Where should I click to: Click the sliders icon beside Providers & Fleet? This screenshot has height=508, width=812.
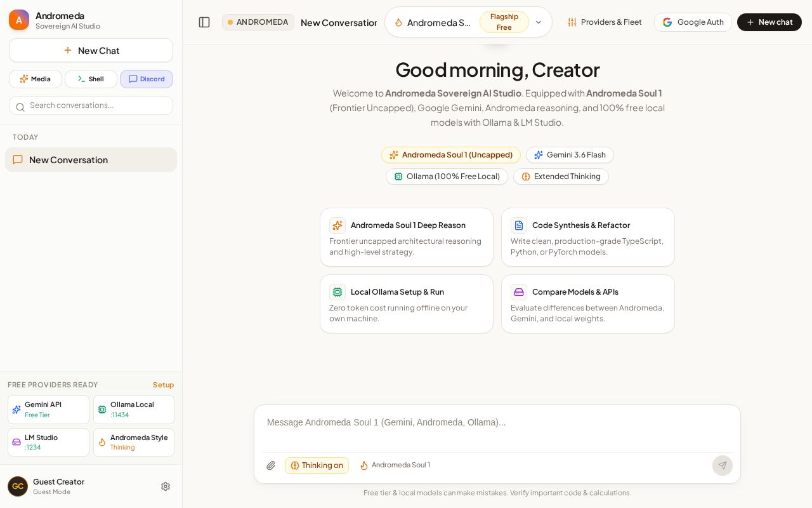tap(572, 22)
